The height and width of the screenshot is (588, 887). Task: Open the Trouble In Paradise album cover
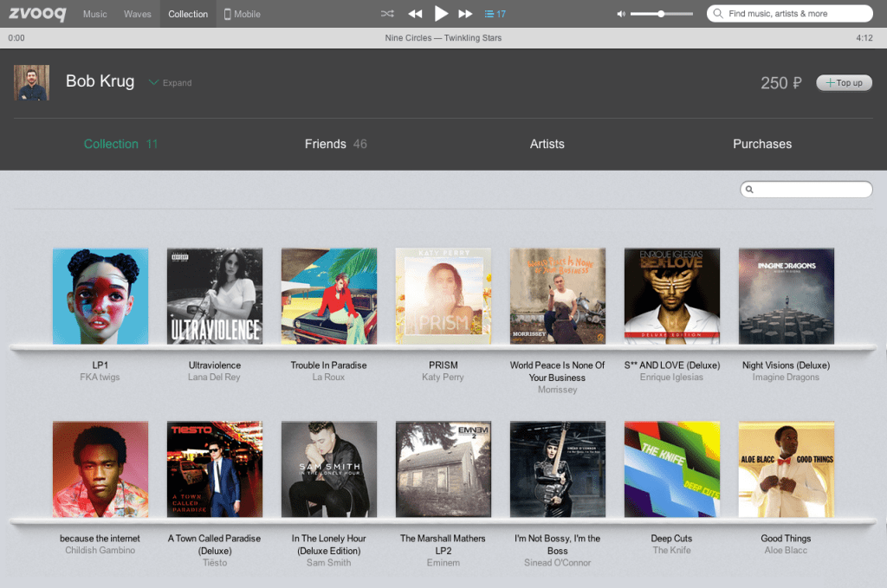tap(329, 296)
